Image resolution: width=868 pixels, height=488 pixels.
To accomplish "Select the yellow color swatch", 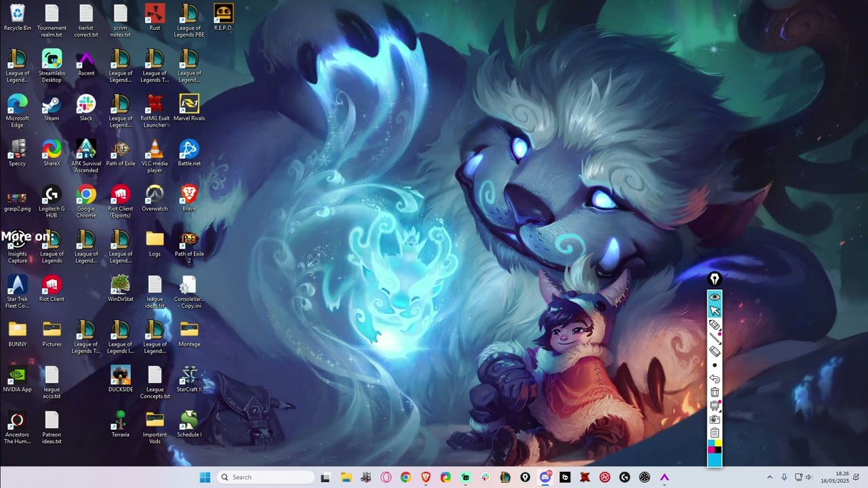I will point(718,443).
